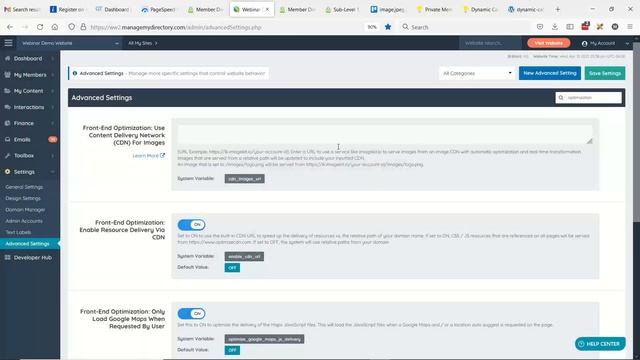Image resolution: width=640 pixels, height=360 pixels.
Task: Open Firefox application menu icon
Action: pos(630,27)
